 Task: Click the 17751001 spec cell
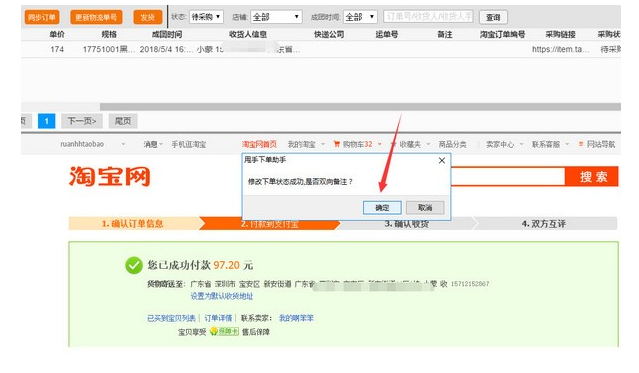(108, 49)
